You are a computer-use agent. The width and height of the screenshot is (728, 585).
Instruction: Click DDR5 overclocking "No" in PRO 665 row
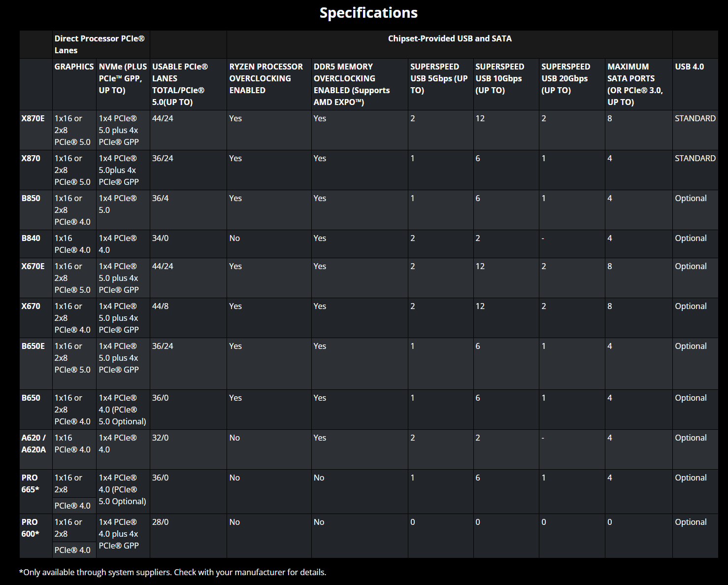pyautogui.click(x=319, y=478)
